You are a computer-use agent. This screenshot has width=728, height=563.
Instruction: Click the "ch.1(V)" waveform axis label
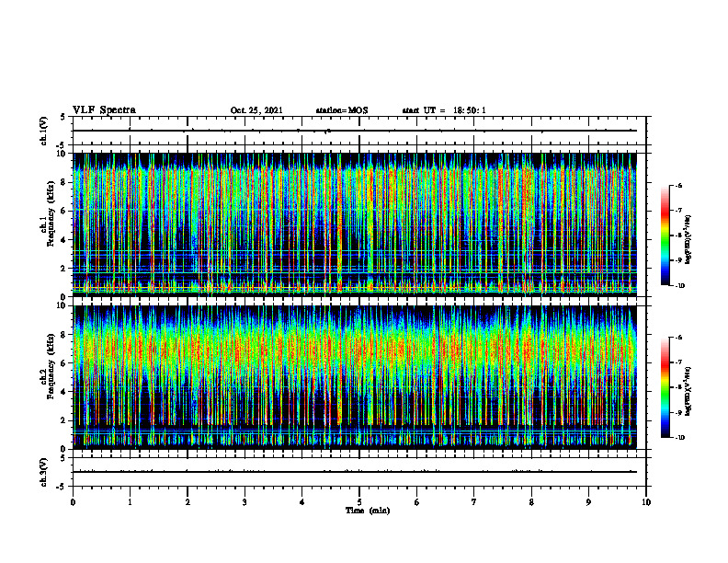point(43,131)
